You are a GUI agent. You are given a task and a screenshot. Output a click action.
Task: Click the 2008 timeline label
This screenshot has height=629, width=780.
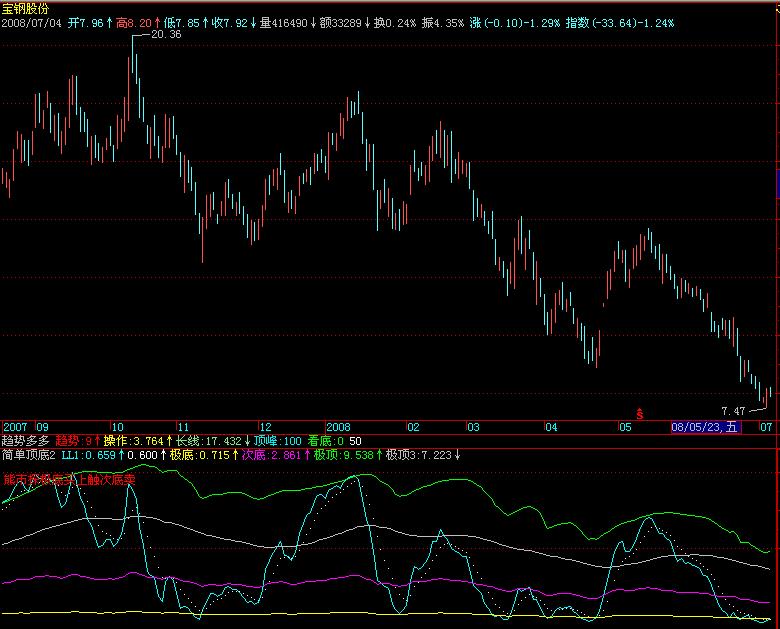tap(338, 427)
